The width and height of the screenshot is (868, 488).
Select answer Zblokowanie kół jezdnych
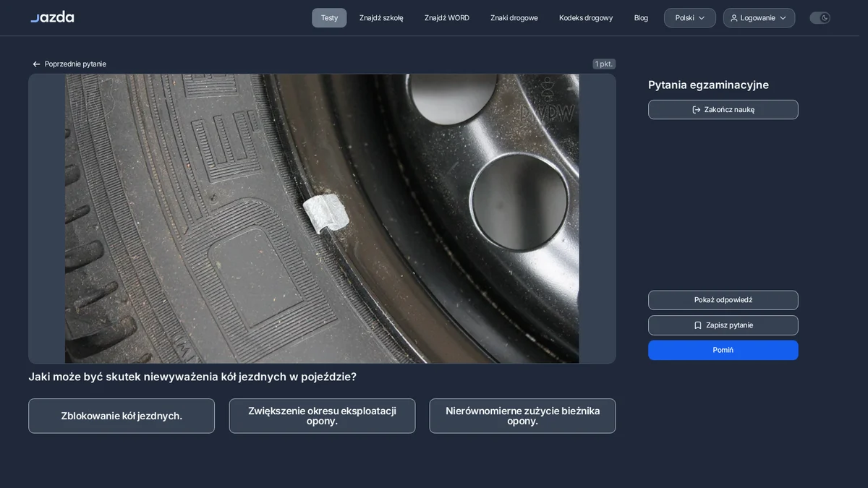pyautogui.click(x=122, y=416)
